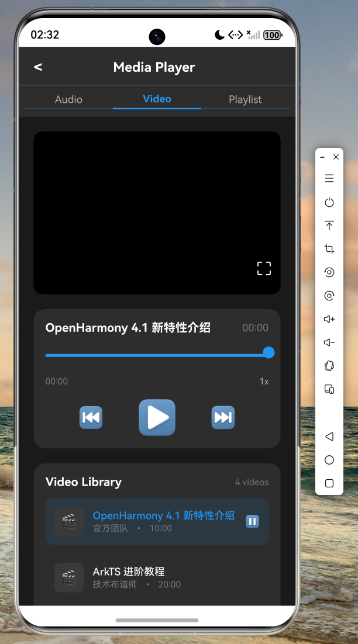
Task: Click the battery 100 status indicator
Action: pos(273,35)
